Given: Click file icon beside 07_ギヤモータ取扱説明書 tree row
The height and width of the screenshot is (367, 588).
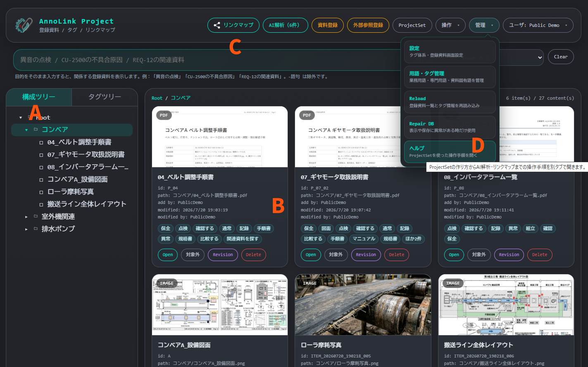Looking at the screenshot, I should click(x=41, y=155).
